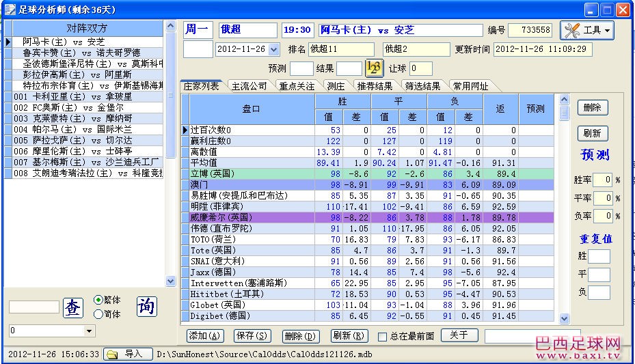Select the 立博(英国) bookmaker row
635x364 pixels.
(371, 174)
